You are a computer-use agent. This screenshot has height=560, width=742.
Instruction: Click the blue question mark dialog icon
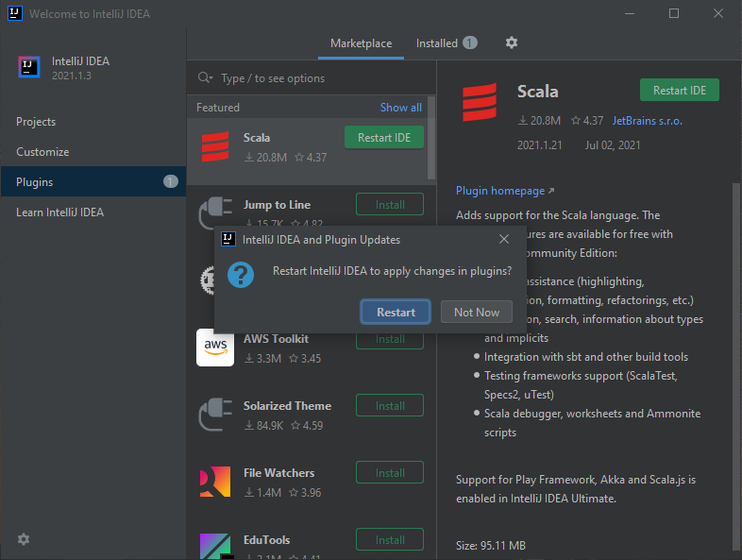click(241, 275)
